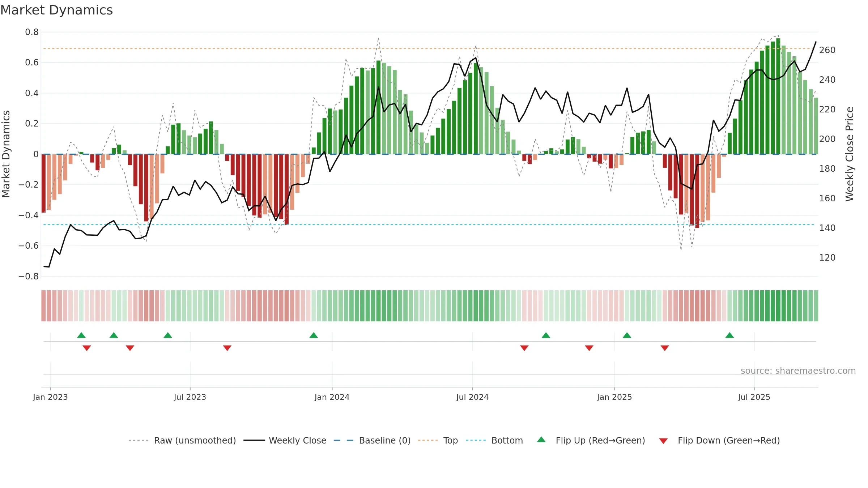This screenshot has width=868, height=488.
Task: Click the orange dashed Top threshold line
Action: [x=429, y=48]
